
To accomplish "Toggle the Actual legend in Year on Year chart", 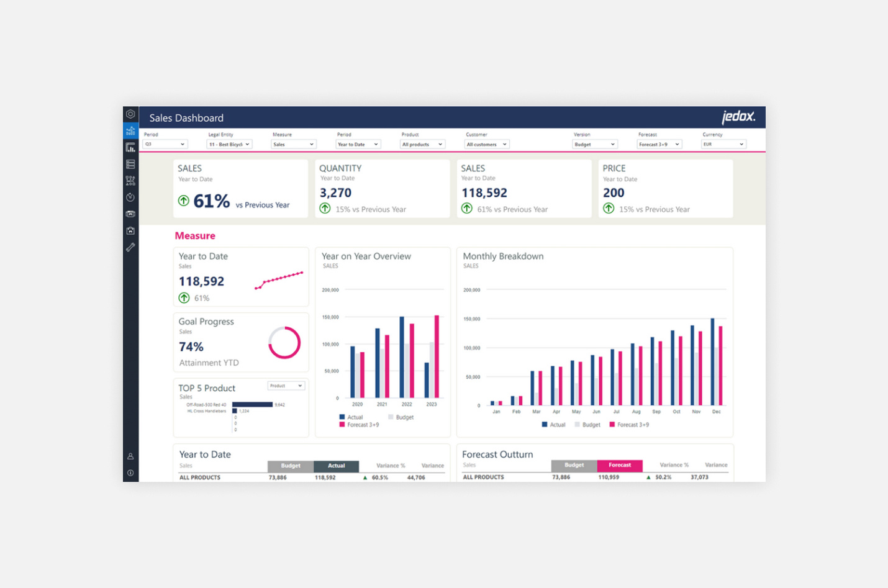I will 351,417.
